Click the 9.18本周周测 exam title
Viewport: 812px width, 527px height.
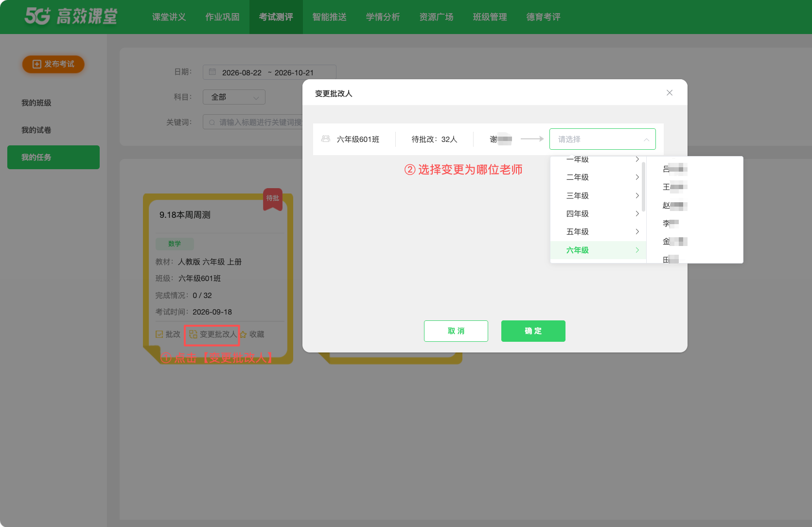(x=185, y=215)
